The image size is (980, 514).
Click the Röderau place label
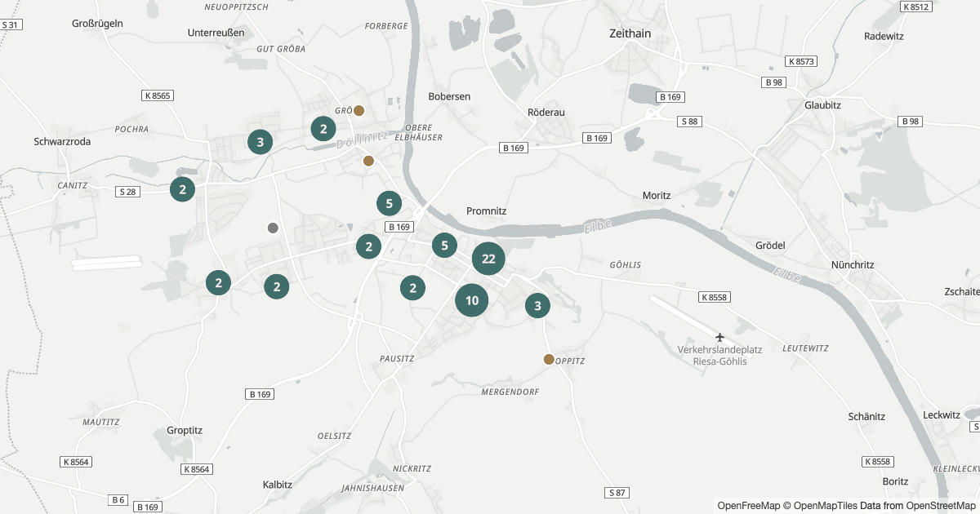(546, 112)
